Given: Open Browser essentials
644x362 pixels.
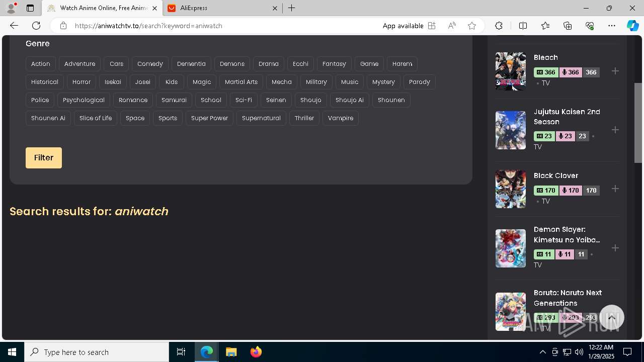Looking at the screenshot, I should [590, 26].
